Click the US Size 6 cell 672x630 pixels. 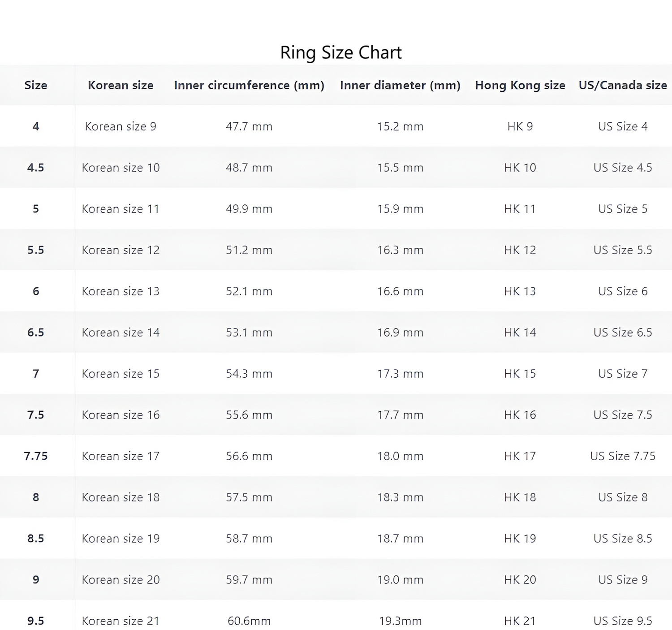pos(623,291)
